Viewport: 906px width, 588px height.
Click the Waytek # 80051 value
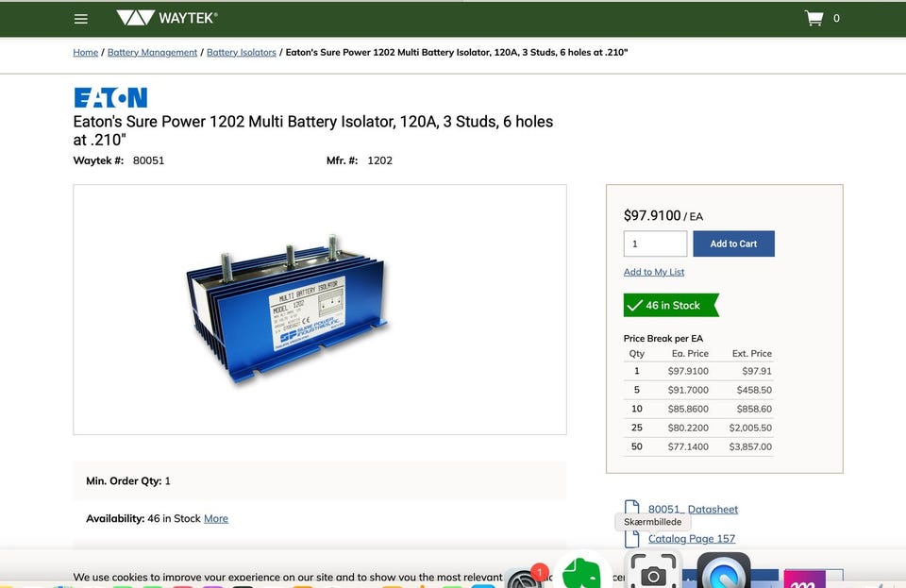point(148,160)
